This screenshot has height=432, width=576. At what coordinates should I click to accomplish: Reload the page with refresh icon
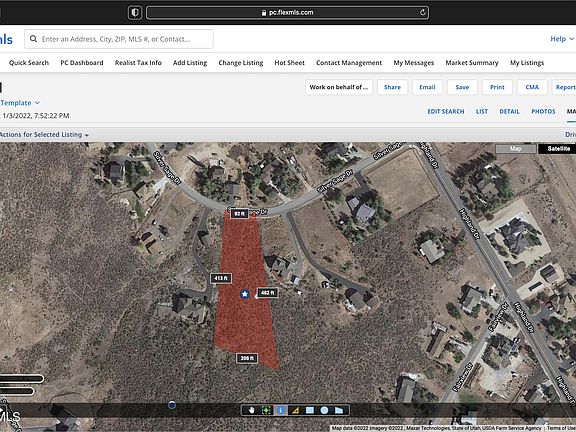point(423,12)
